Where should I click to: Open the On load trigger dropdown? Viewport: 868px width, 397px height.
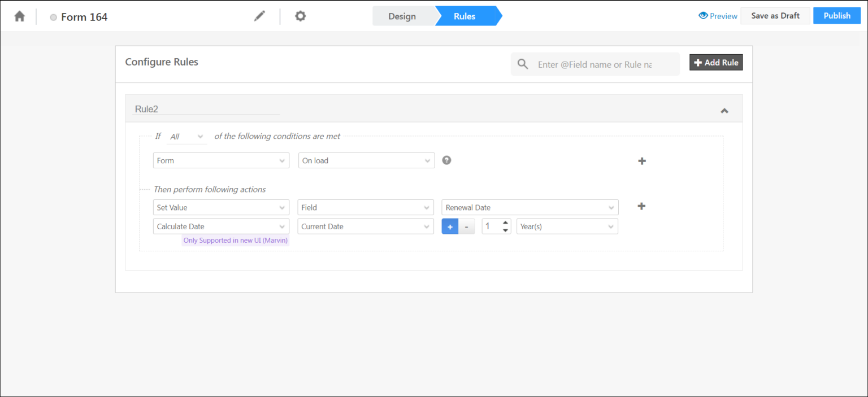point(366,160)
